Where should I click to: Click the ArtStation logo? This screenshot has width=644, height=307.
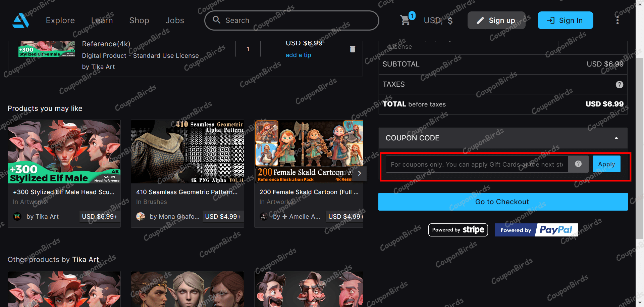20,20
